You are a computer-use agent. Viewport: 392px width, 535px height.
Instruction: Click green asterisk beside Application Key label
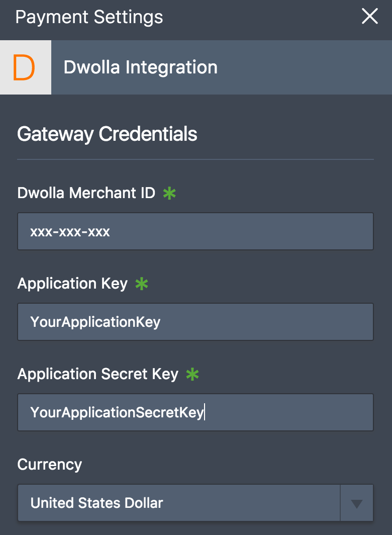tap(142, 284)
